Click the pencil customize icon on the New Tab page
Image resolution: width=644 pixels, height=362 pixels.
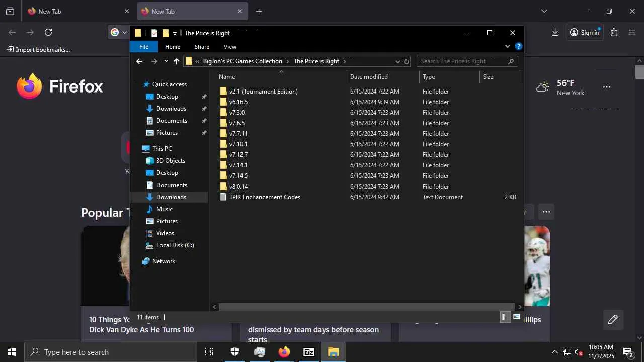613,320
